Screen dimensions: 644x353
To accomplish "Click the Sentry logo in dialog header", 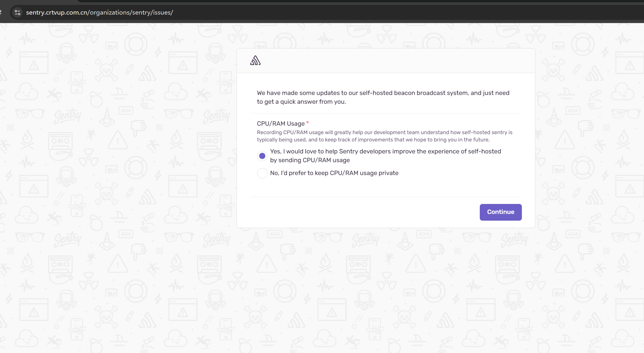I will (255, 60).
